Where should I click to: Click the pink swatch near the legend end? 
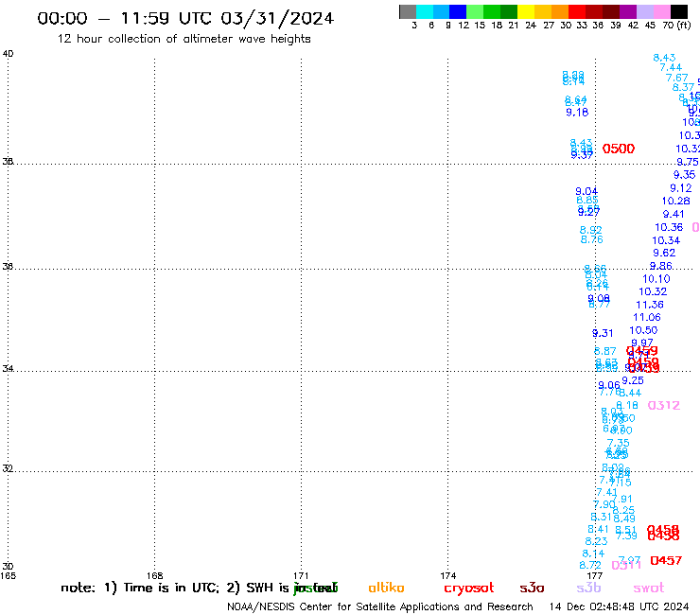tap(661, 11)
